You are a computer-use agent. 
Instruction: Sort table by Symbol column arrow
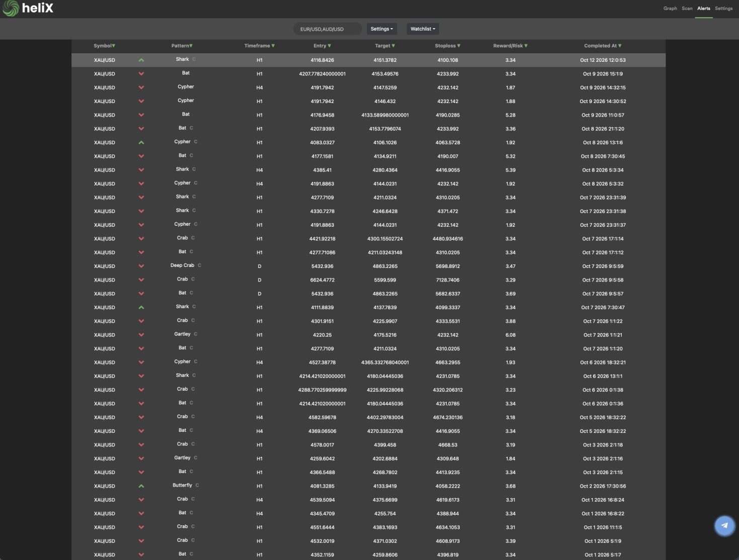(114, 46)
